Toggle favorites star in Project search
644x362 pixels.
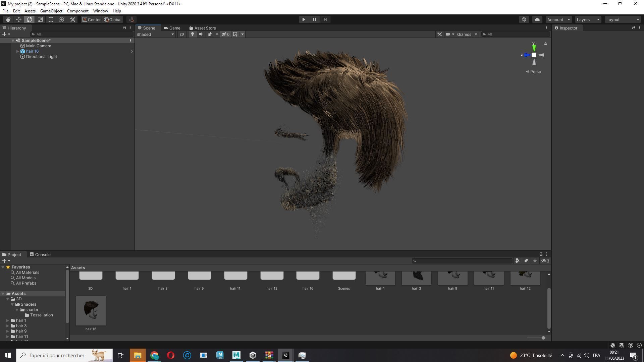(x=535, y=261)
